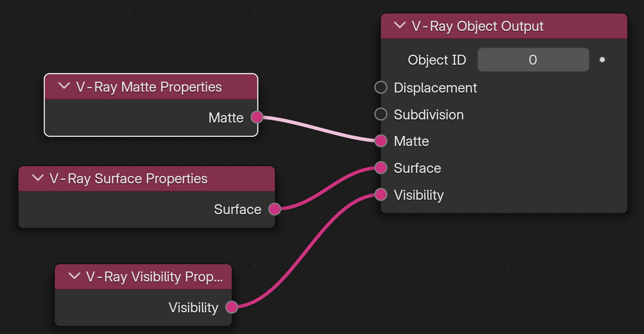Click the Matte input socket on Object Output
644x334 pixels.
coord(381,141)
